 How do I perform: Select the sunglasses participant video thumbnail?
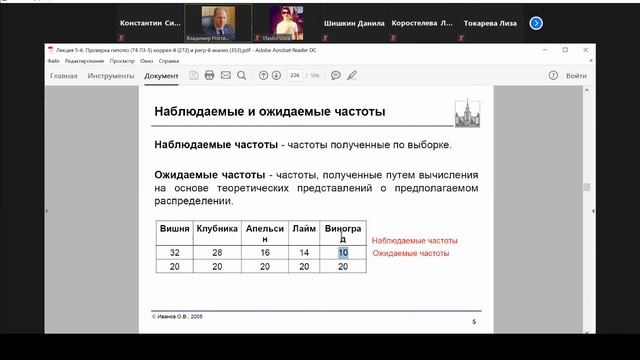pyautogui.click(x=286, y=23)
